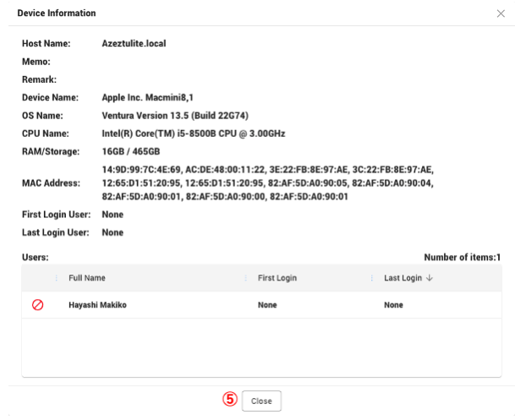Sort users by the First Login column header
Screen dimensions: 515x420
[x=277, y=278]
